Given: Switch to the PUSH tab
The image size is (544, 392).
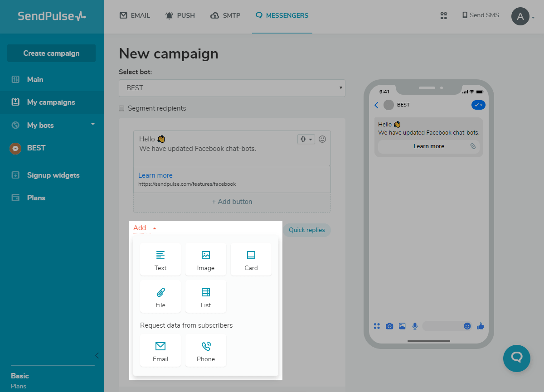Looking at the screenshot, I should (180, 15).
